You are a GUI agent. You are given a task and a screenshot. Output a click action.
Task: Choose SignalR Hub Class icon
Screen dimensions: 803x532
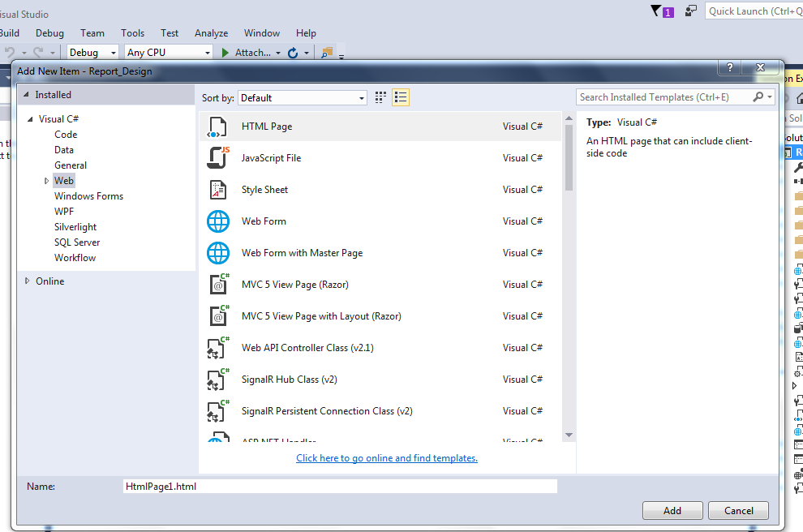218,380
